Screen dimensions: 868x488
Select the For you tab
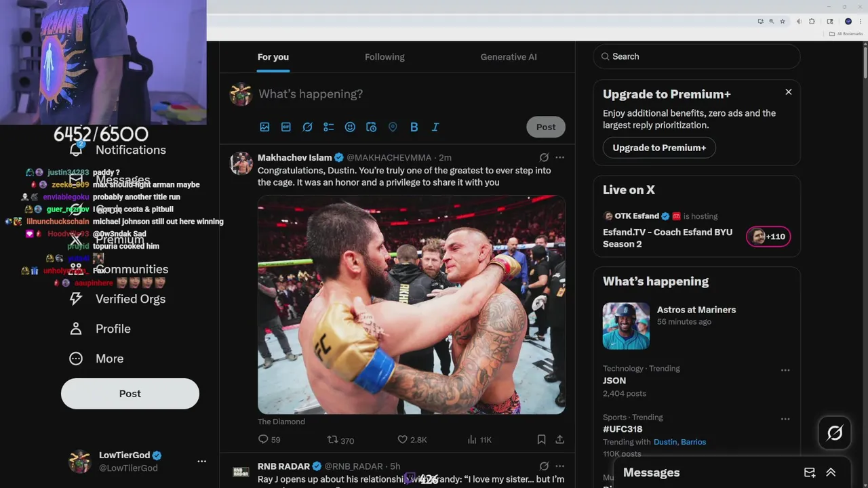(273, 57)
